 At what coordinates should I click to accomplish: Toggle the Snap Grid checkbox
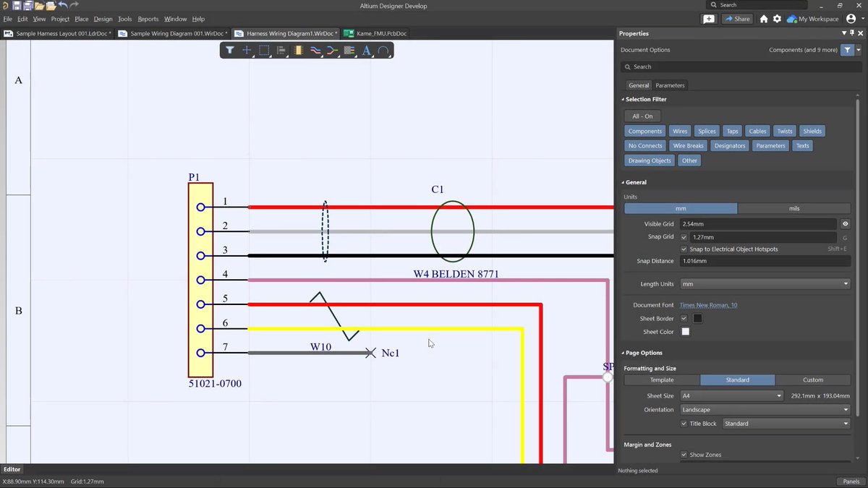click(684, 236)
